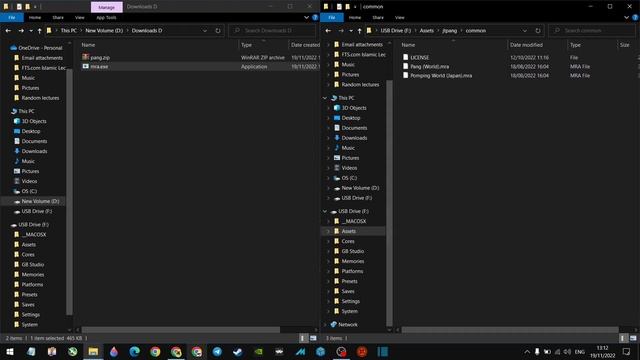Click Assets breadcrumb in common window address bar

click(x=427, y=31)
